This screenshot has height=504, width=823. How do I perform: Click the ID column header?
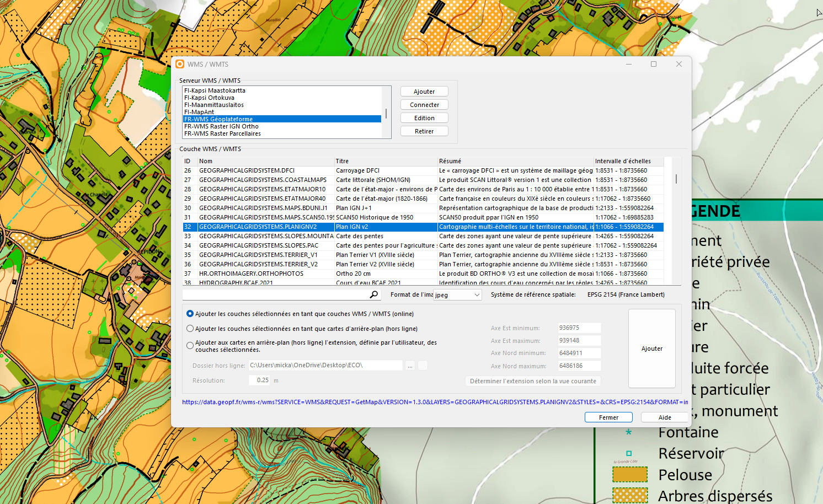(x=190, y=161)
